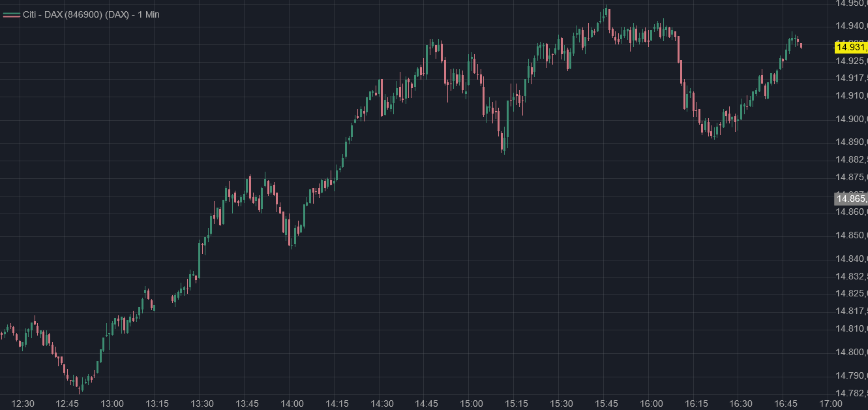
Task: Click the 12:30 time axis label
Action: coord(23,404)
